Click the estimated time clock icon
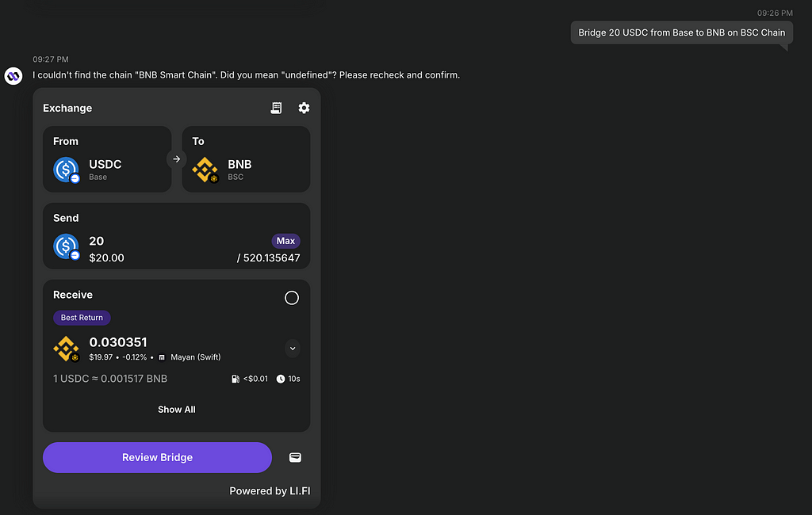812x515 pixels. 281,379
